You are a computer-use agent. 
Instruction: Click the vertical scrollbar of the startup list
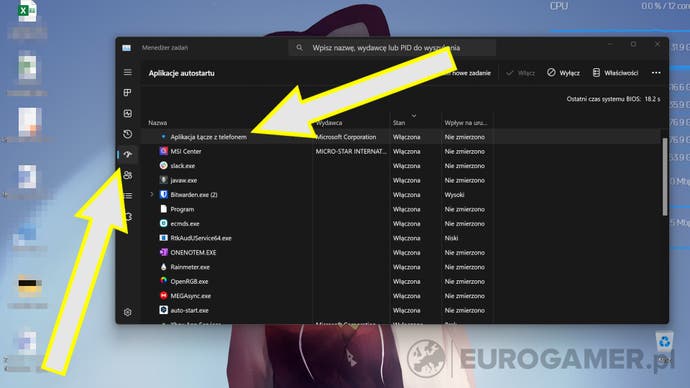(665, 177)
